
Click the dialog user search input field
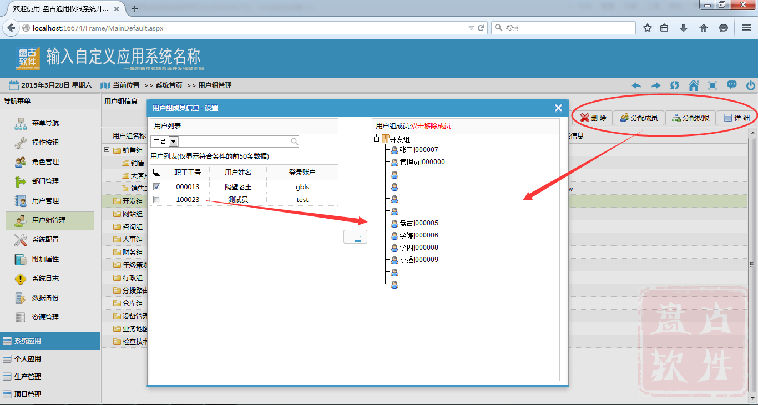click(234, 141)
